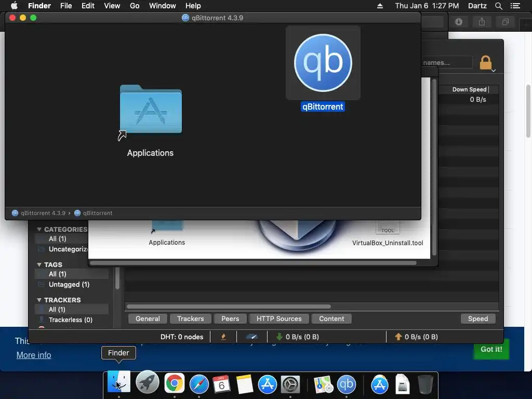
Task: Open System Preferences gear in the Dock
Action: pyautogui.click(x=290, y=385)
